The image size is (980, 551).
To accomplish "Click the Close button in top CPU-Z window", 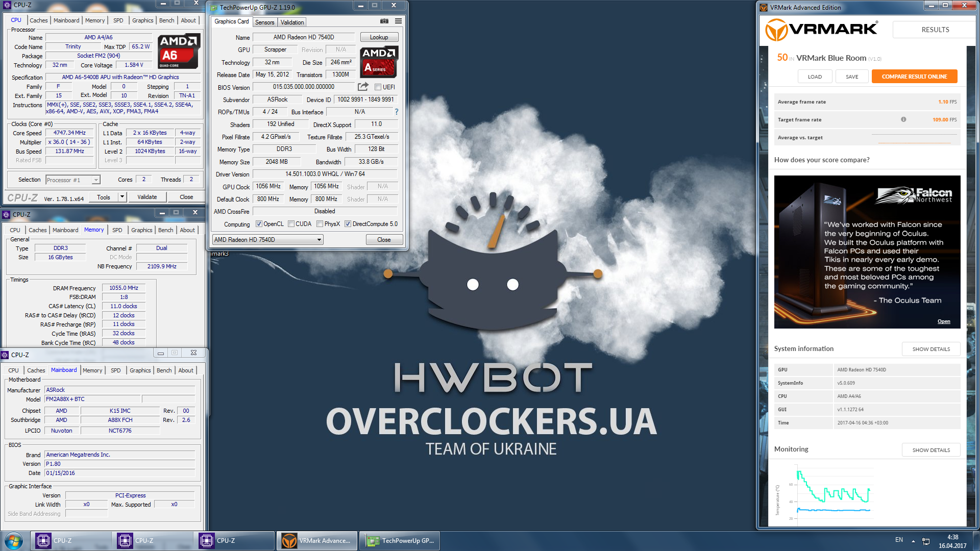I will point(186,197).
